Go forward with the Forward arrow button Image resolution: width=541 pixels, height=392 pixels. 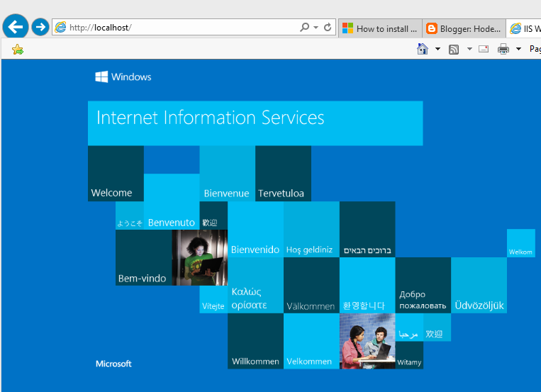(x=40, y=27)
